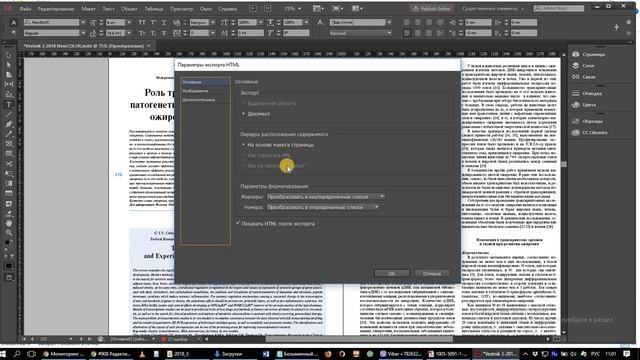The height and width of the screenshot is (360, 640).
Task: Select the Selection tool in the toolbox
Action: (9, 55)
